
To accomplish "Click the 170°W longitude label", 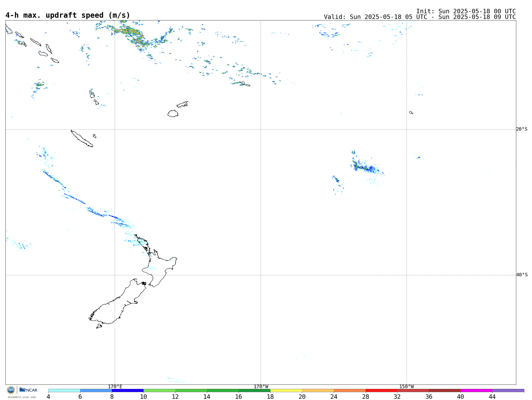I will point(261,387).
